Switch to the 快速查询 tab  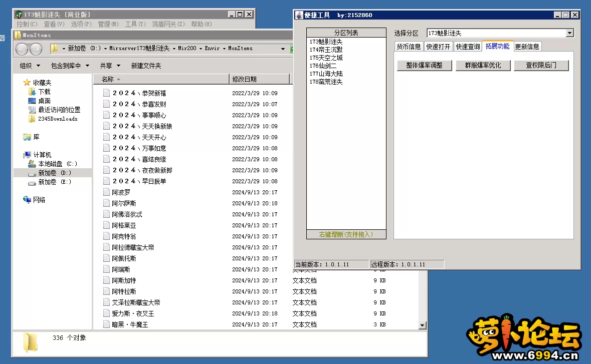point(468,46)
